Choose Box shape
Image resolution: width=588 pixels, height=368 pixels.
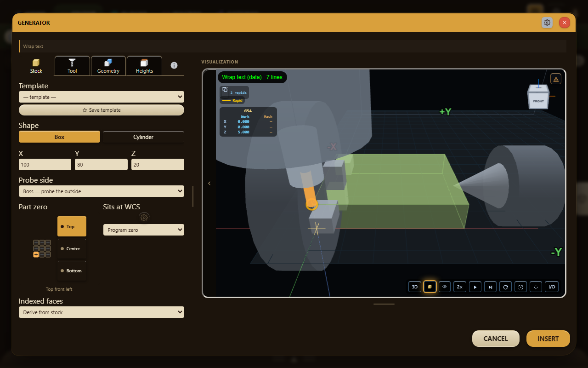click(59, 137)
